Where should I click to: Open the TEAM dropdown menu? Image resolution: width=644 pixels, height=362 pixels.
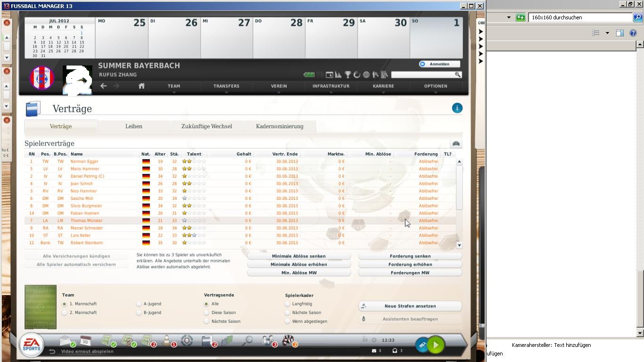point(174,87)
